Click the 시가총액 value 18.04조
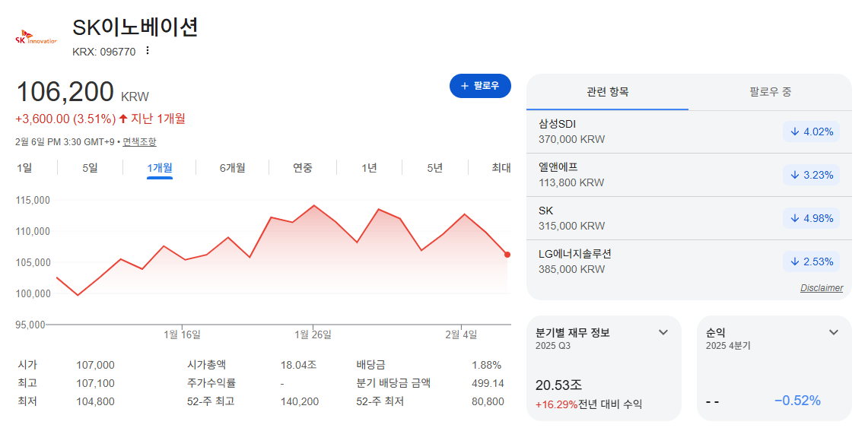This screenshot has width=868, height=431. [x=299, y=365]
